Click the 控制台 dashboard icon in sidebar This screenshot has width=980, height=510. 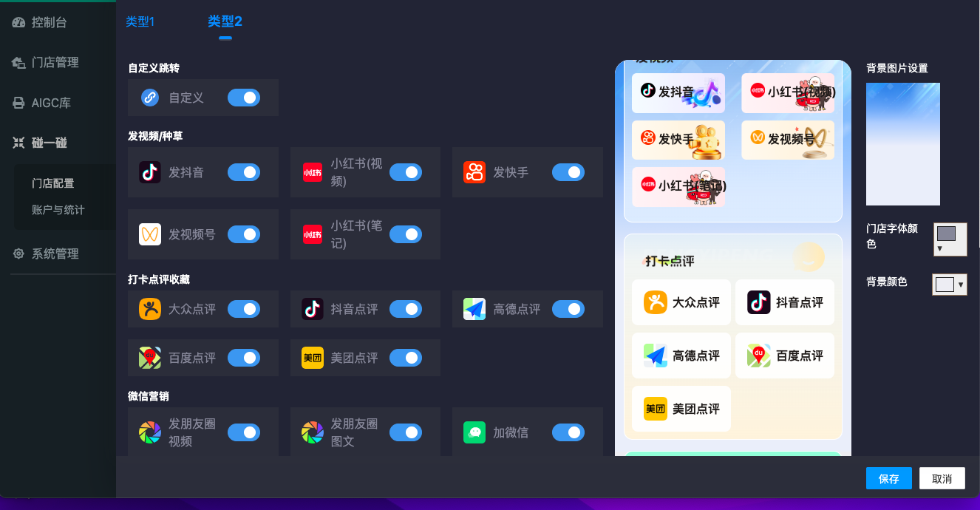point(19,22)
